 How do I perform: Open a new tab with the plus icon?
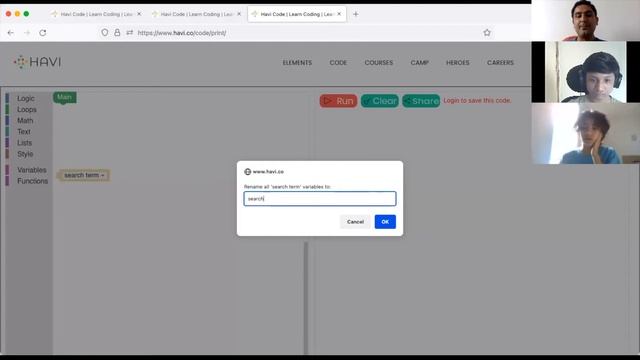(356, 14)
